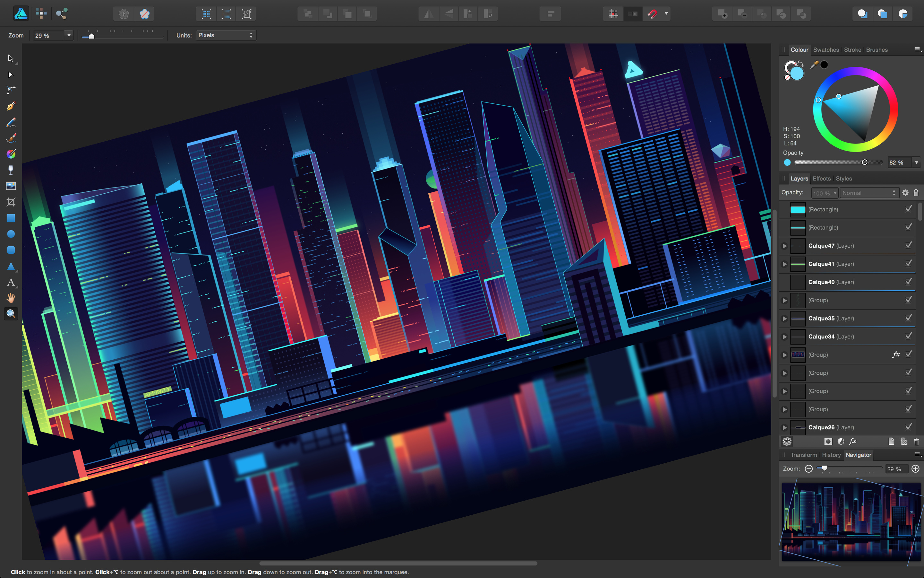Hide the second Rectangle layer
Screen dimensions: 924x578
pos(909,227)
